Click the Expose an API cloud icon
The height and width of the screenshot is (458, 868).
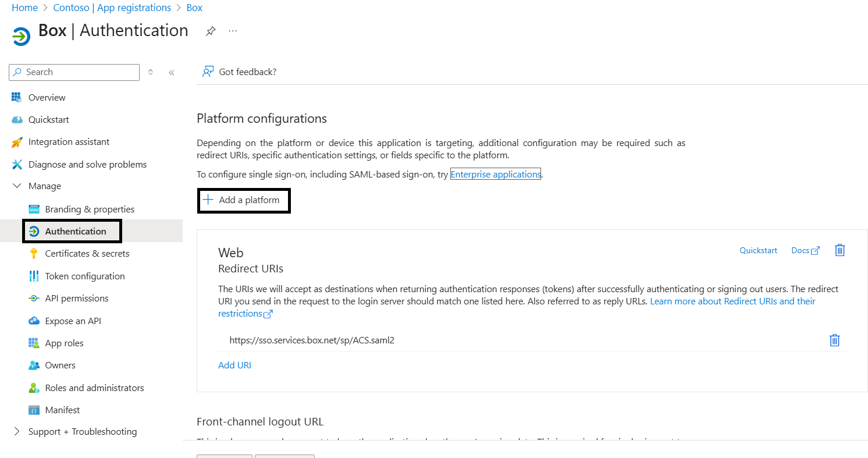click(34, 321)
